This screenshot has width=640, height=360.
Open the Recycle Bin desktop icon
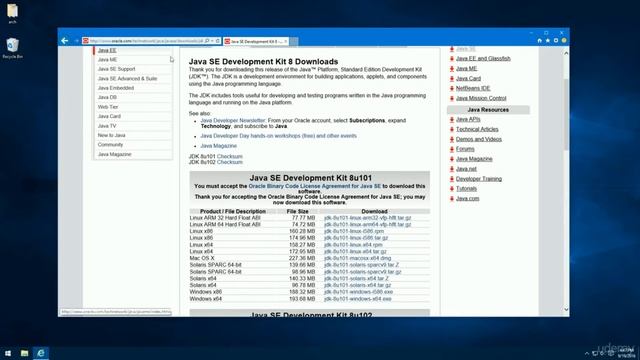coord(12,48)
